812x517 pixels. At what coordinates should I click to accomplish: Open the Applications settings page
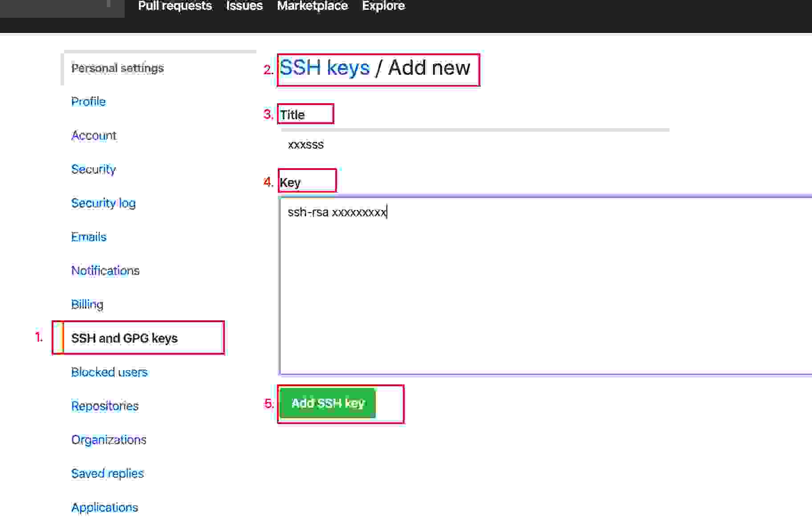point(105,507)
